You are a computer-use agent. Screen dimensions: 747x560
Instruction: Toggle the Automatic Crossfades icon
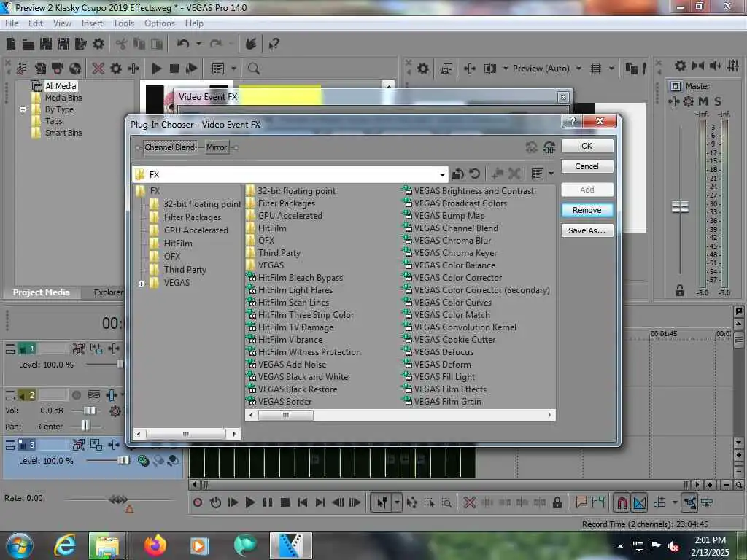coord(639,502)
